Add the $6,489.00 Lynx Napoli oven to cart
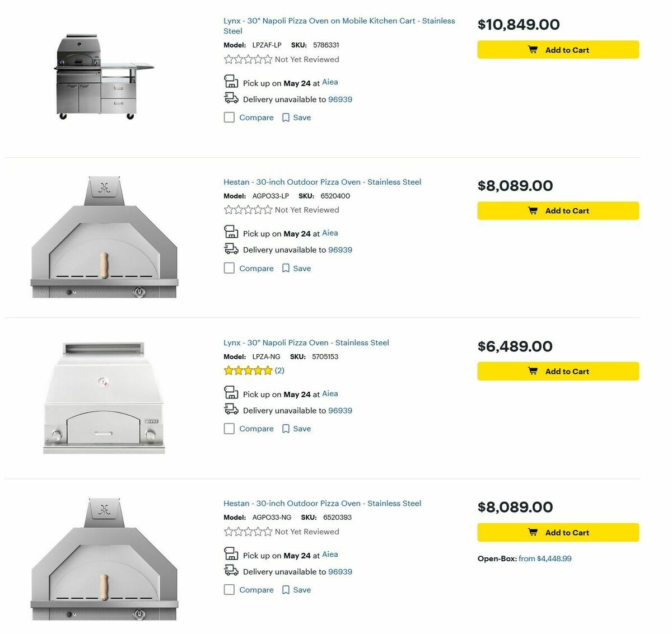Image resolution: width=672 pixels, height=634 pixels. [558, 372]
